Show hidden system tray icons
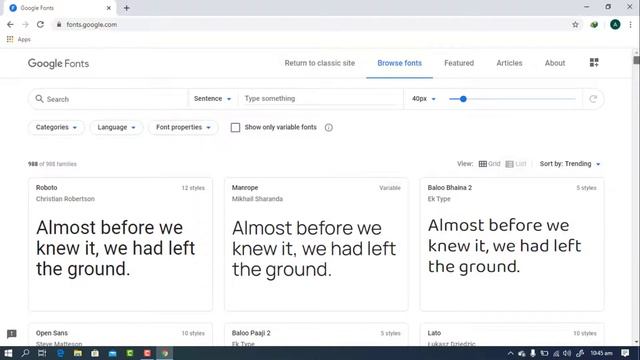Viewport: 640px width, 360px height. [x=511, y=353]
